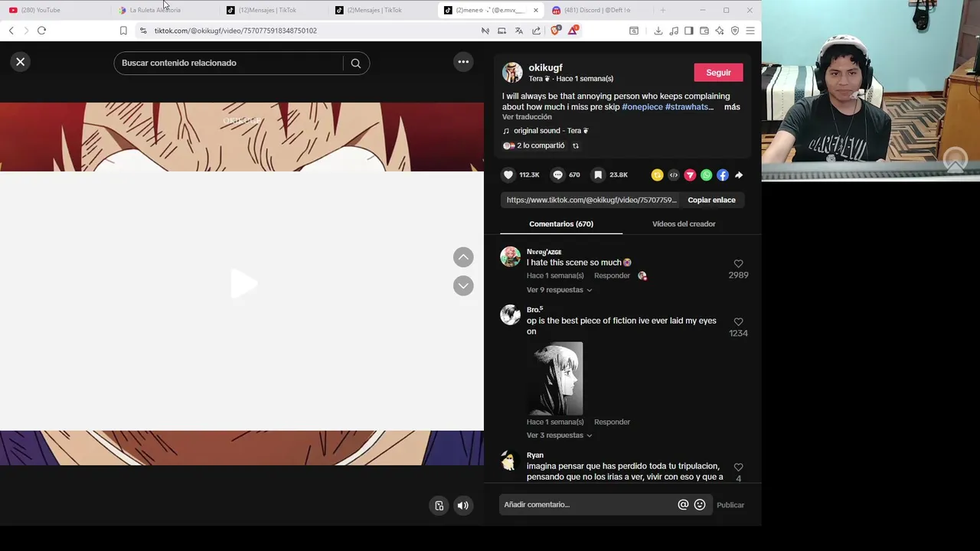Open the emoji picker in comment box
The width and height of the screenshot is (980, 551).
700,505
